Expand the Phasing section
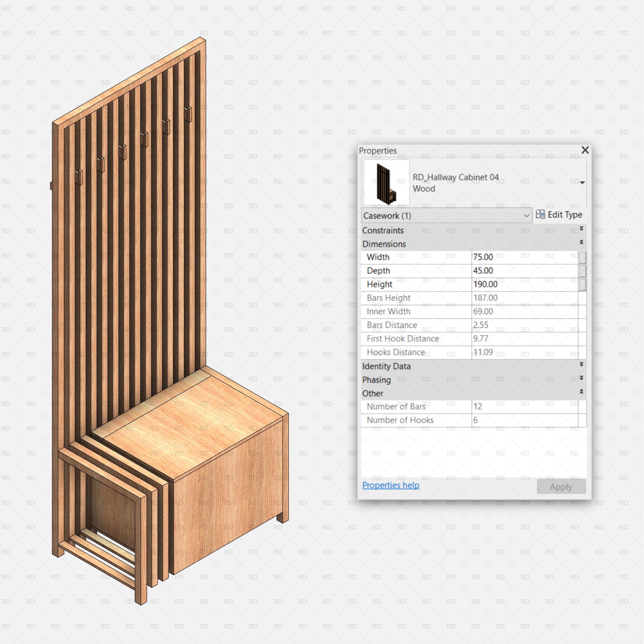This screenshot has width=644, height=644. [x=581, y=378]
